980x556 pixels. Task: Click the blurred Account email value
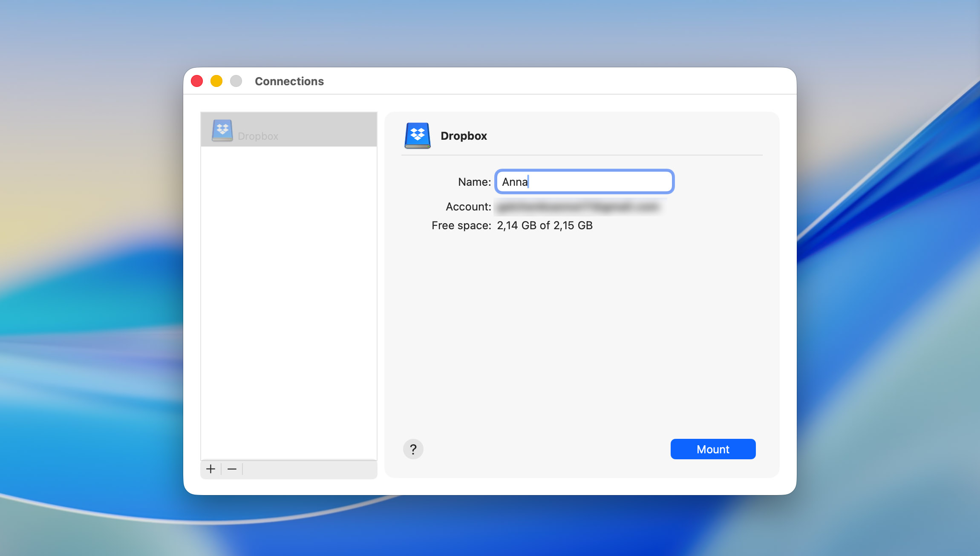578,207
